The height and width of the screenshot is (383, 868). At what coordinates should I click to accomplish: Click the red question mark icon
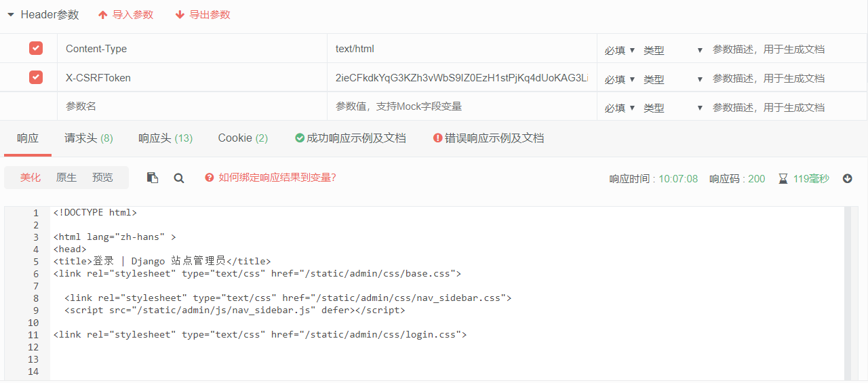[210, 178]
